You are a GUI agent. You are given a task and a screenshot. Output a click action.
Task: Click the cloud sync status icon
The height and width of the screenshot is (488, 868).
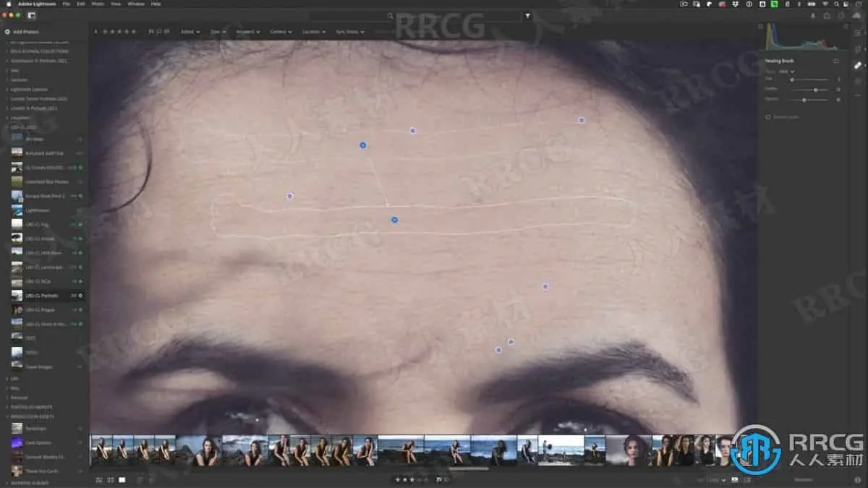point(856,15)
